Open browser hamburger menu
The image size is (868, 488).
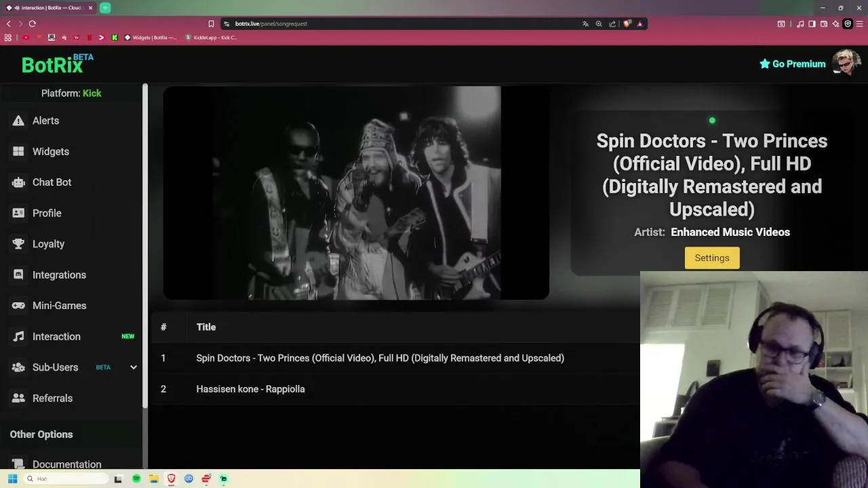859,24
